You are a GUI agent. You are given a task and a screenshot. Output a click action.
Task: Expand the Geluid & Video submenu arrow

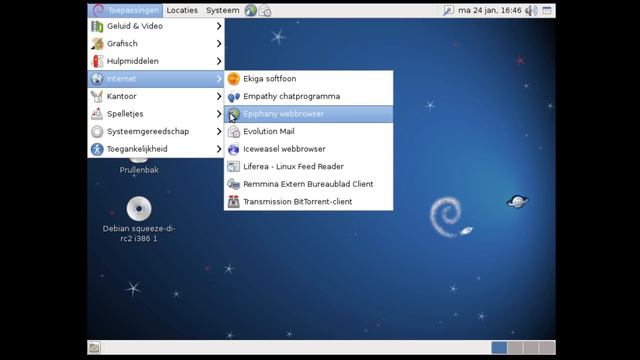click(x=219, y=26)
